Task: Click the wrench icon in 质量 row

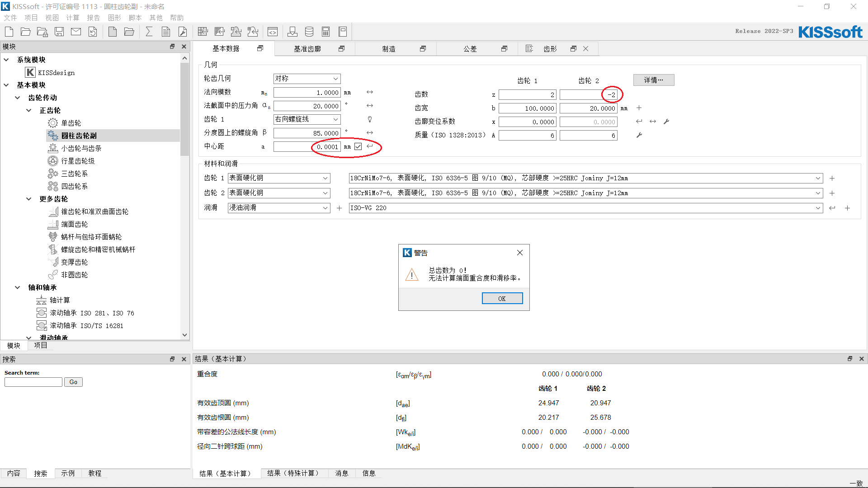Action: point(639,135)
